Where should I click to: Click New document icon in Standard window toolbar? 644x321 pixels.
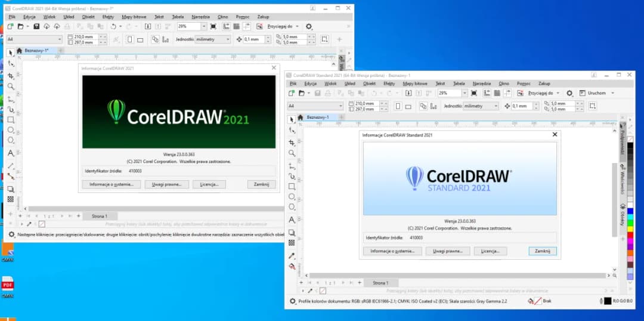tap(292, 93)
